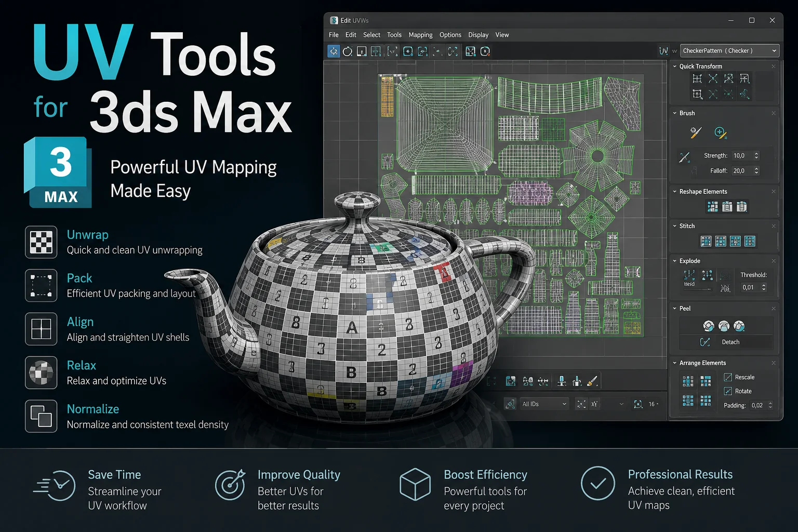Image resolution: width=798 pixels, height=532 pixels.
Task: Click the last Stitch panel icon
Action: click(x=750, y=241)
